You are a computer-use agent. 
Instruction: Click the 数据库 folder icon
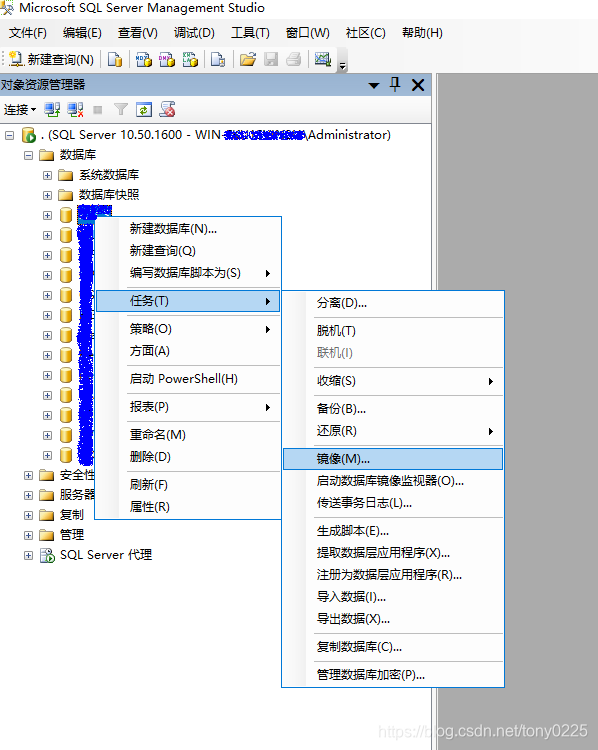click(46, 155)
